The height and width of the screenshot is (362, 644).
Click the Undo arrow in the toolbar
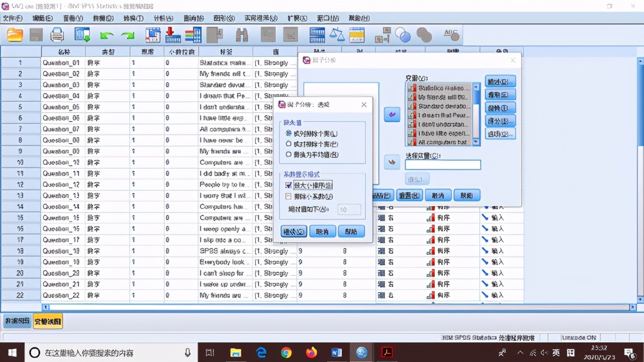106,36
